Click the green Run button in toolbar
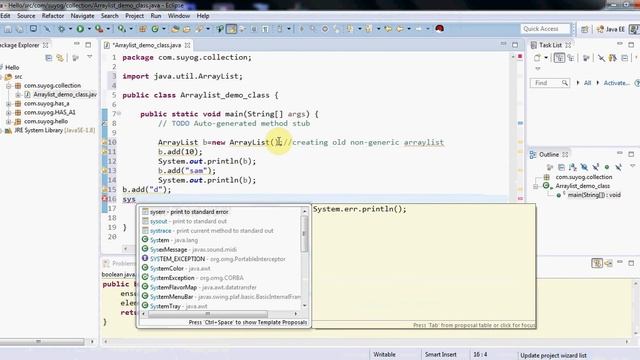The height and width of the screenshot is (360, 640). pyautogui.click(x=80, y=29)
